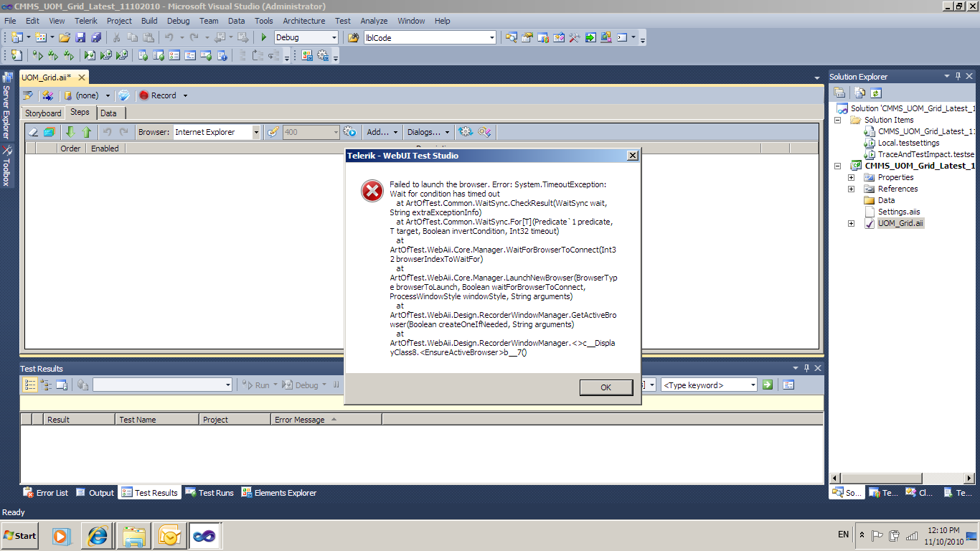Open the Browser selection combo box
This screenshot has width=980, height=551.
click(x=217, y=132)
